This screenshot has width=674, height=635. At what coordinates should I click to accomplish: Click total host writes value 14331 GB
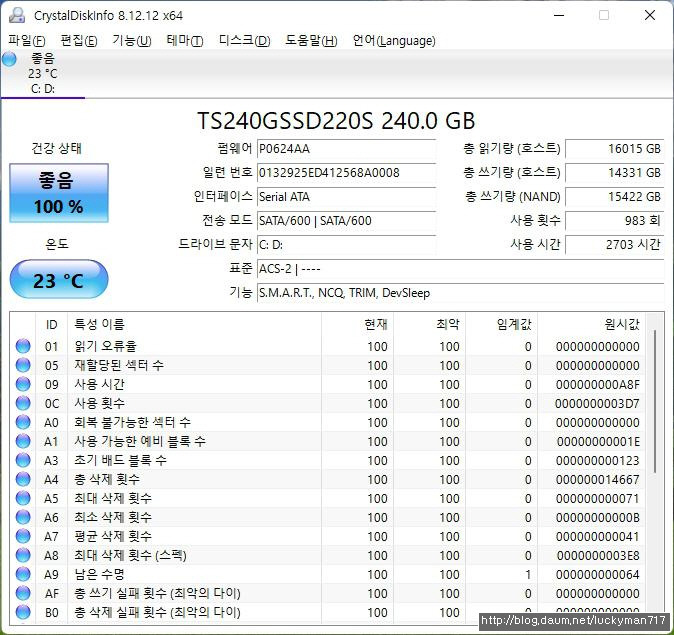(x=615, y=173)
